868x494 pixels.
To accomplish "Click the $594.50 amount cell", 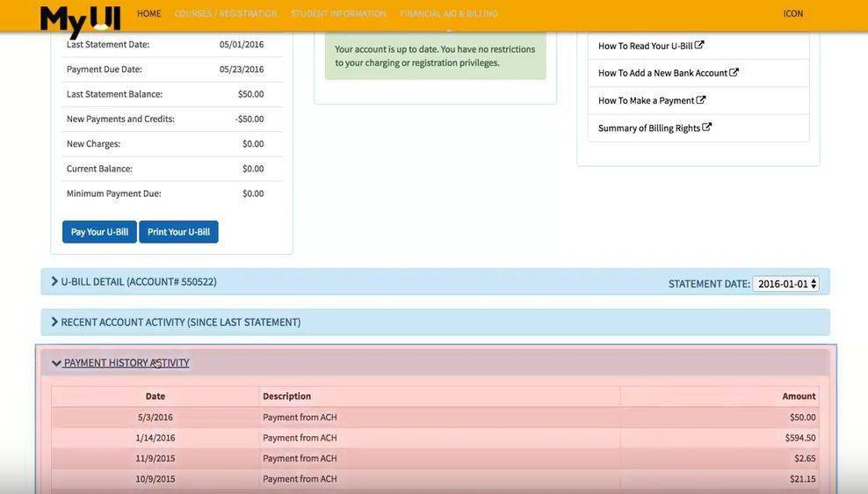I will tap(799, 438).
